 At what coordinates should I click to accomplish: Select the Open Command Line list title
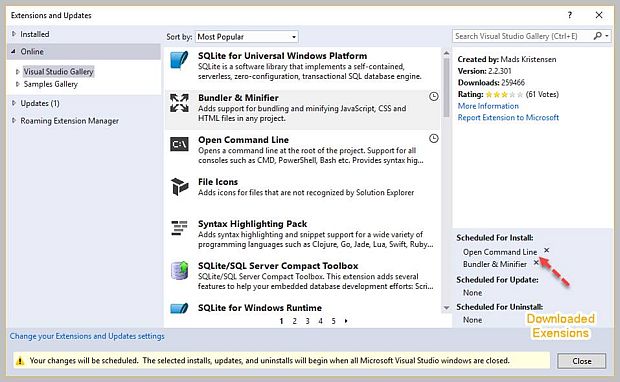243,140
